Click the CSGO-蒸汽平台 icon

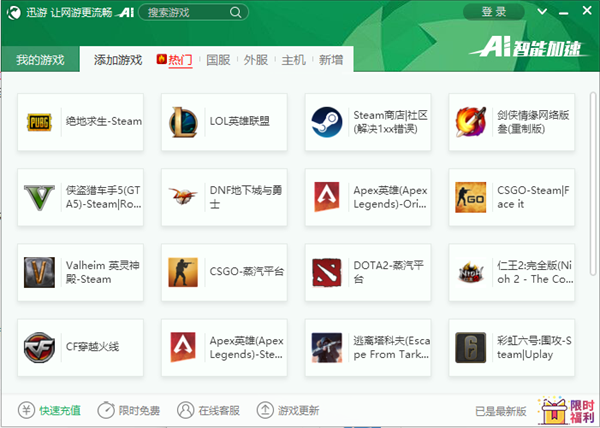(x=183, y=272)
